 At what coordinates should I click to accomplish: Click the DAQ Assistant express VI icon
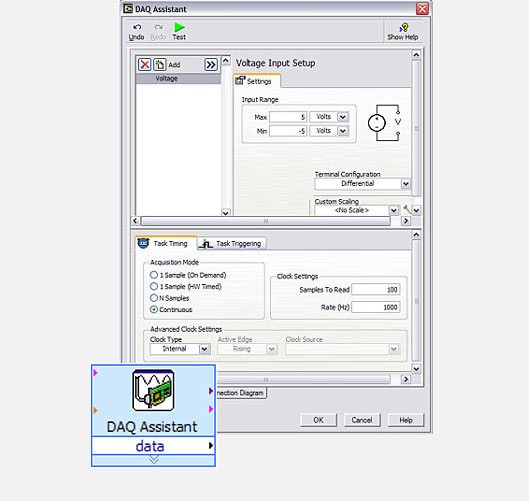(154, 390)
